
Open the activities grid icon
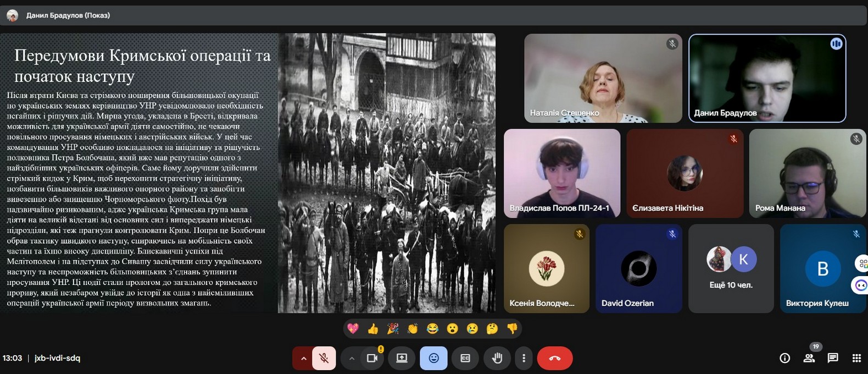[x=856, y=358]
